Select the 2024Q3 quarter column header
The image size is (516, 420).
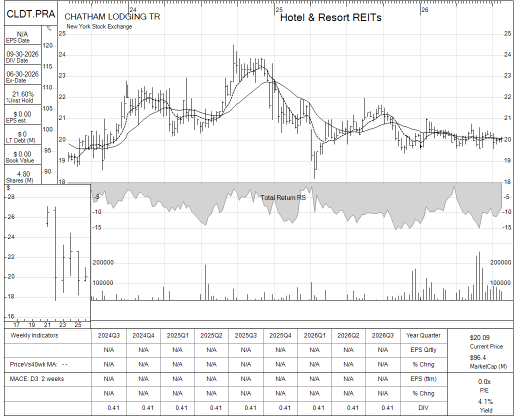109,335
